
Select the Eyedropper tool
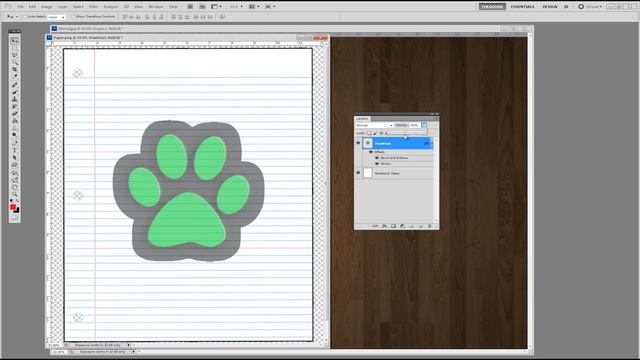[x=15, y=76]
